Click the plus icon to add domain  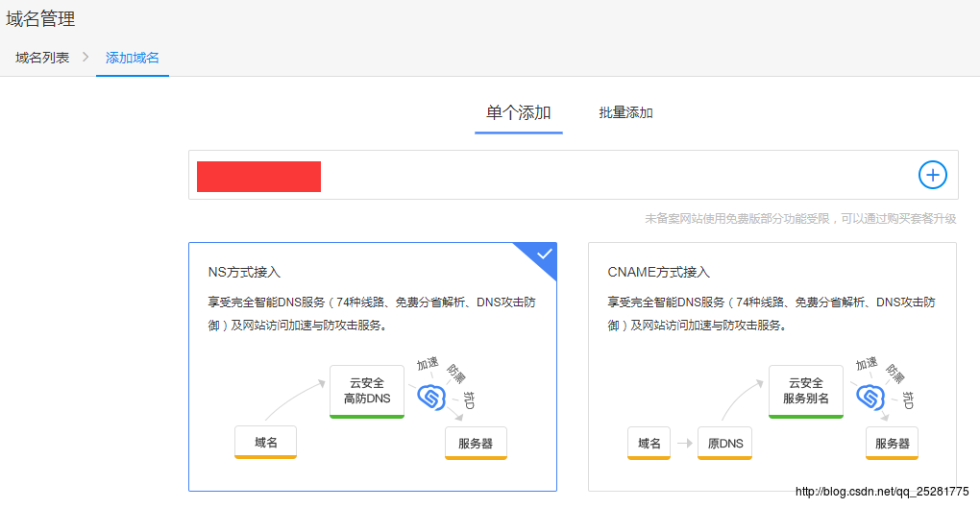point(932,175)
